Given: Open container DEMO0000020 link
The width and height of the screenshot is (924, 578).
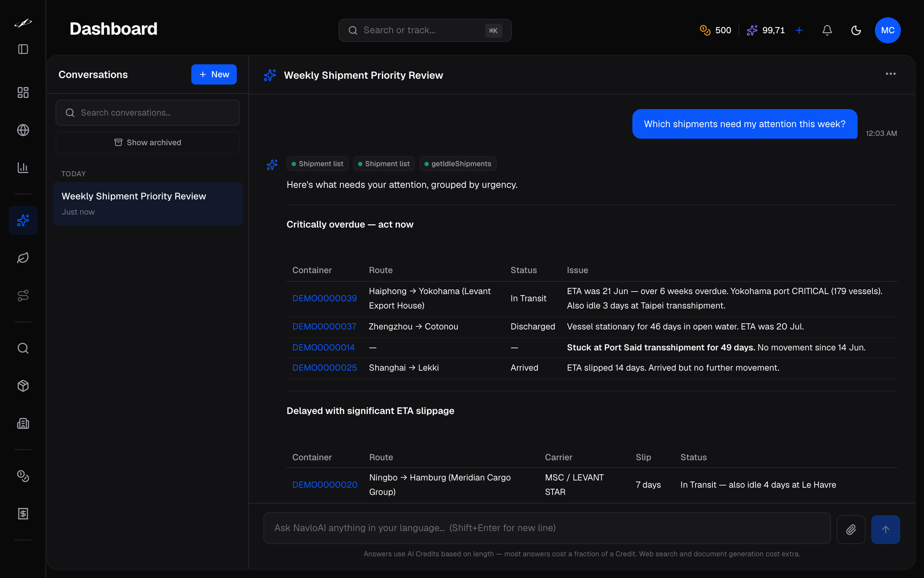Looking at the screenshot, I should (x=325, y=485).
